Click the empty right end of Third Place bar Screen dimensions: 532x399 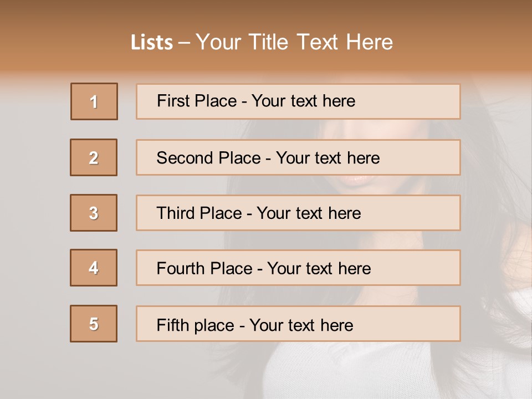click(x=421, y=213)
